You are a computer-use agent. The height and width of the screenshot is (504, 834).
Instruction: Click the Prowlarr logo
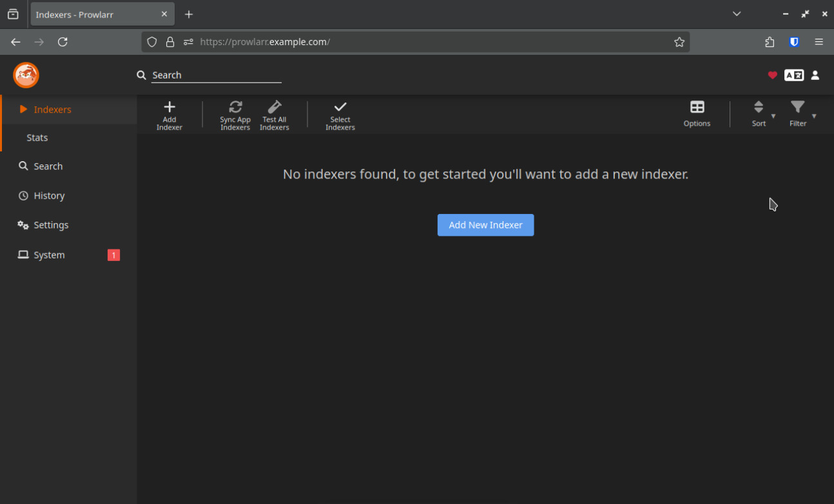click(26, 75)
